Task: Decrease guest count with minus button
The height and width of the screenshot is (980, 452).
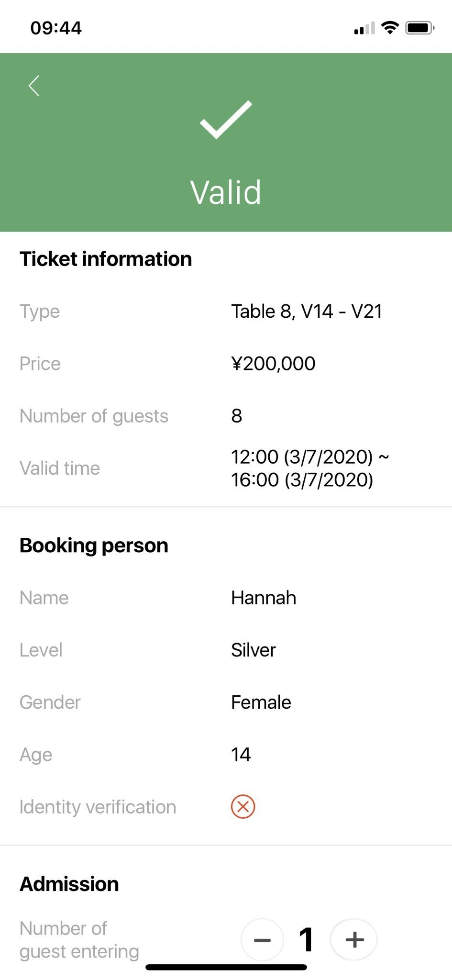Action: point(262,940)
